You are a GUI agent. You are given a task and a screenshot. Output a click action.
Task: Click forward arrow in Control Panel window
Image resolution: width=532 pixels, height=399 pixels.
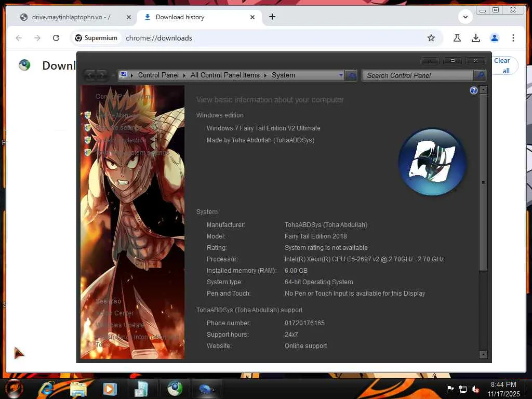[x=101, y=75]
